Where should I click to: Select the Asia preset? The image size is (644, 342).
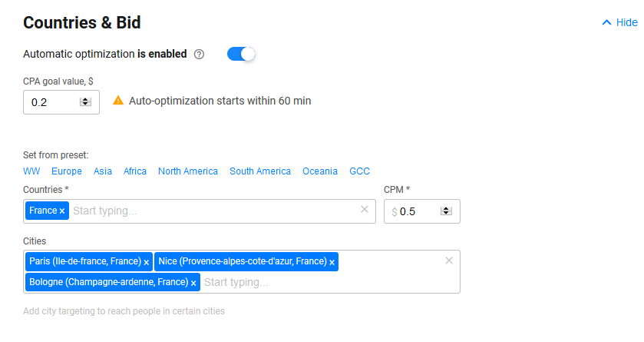[103, 171]
